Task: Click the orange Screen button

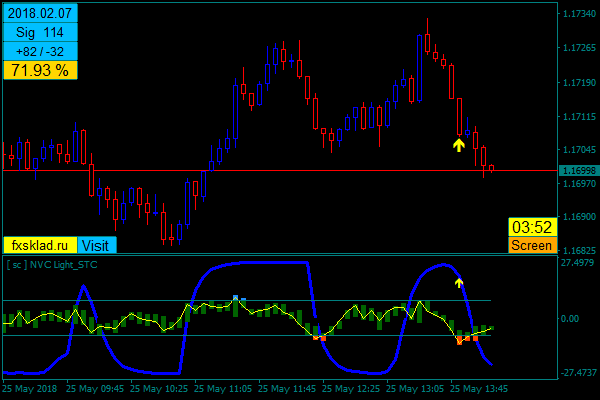Action: (x=532, y=245)
